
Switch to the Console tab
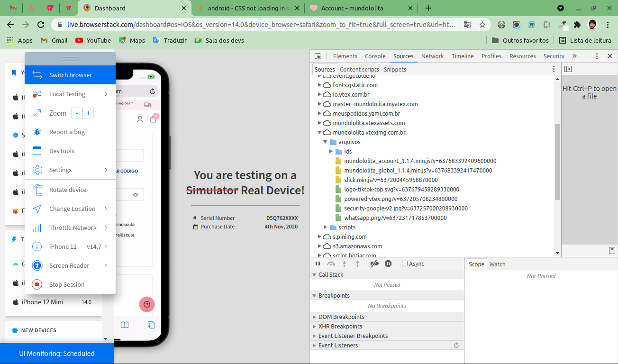click(375, 56)
